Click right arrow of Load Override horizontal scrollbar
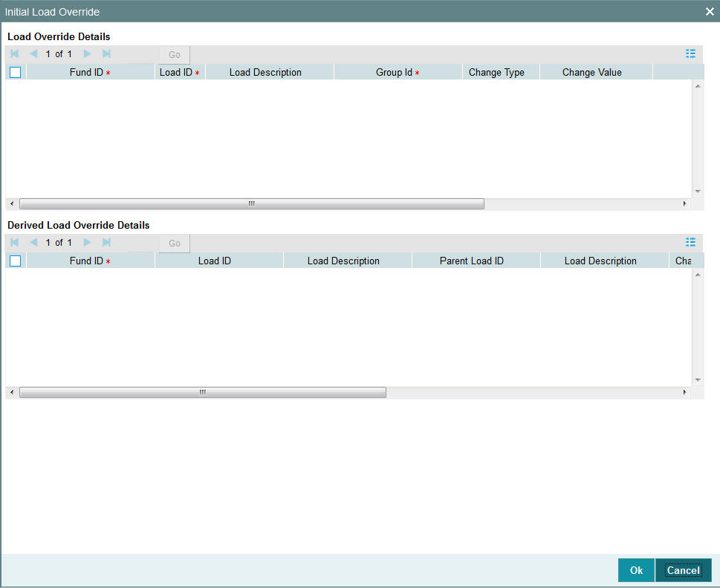 click(x=684, y=203)
